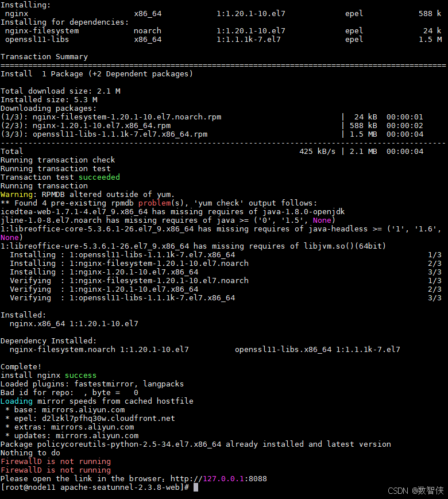Click "Installing : 1:openssl11-libs" line
Screen dimensions: 448x499
coord(226,254)
